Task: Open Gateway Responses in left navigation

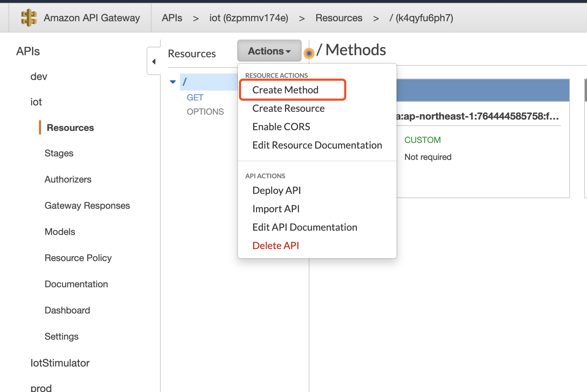Action: [87, 206]
